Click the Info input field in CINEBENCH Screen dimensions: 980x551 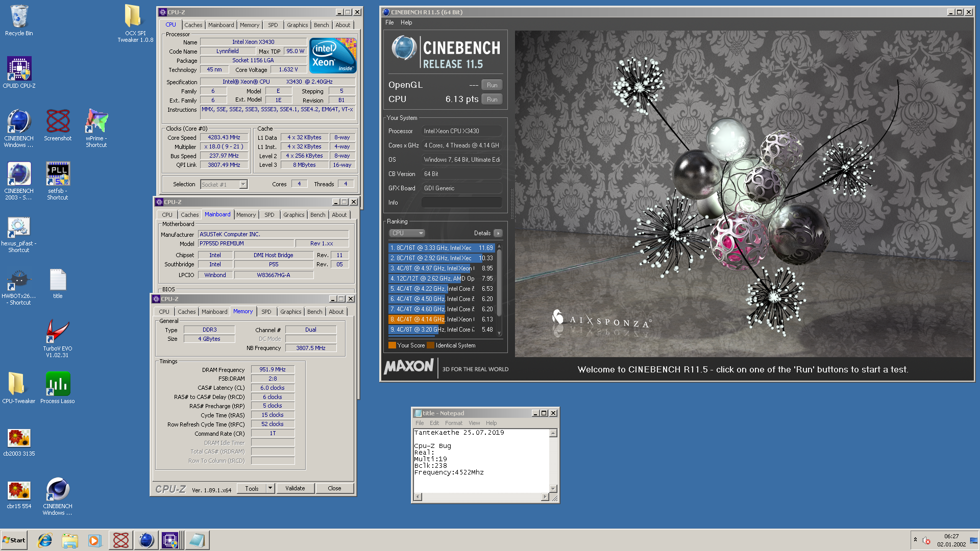pyautogui.click(x=461, y=203)
